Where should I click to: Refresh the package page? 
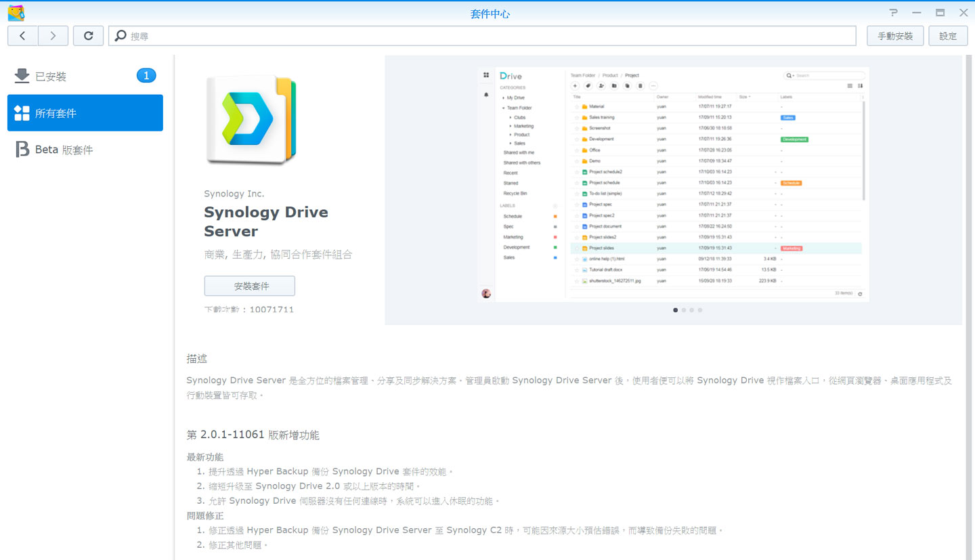tap(88, 36)
